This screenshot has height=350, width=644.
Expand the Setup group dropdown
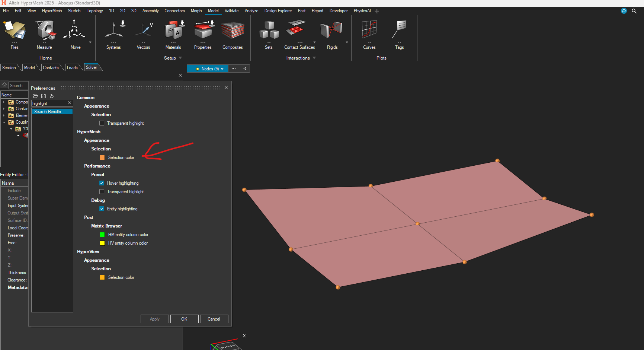[180, 58]
